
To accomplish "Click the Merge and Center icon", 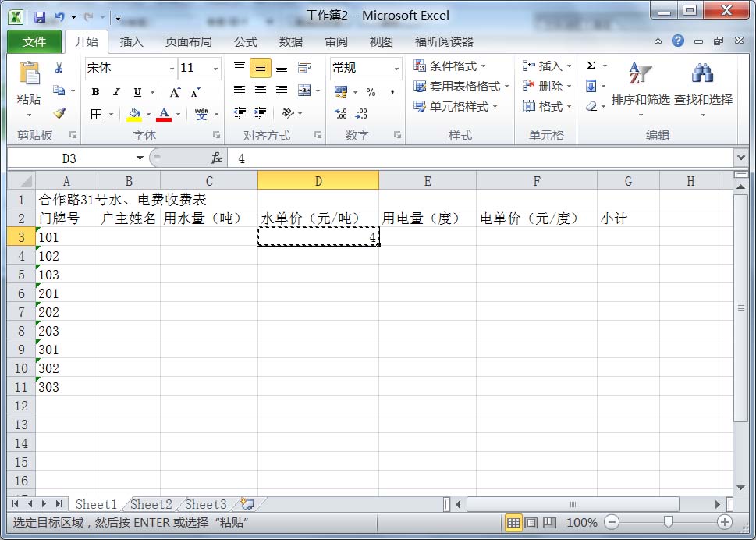I will (x=303, y=91).
